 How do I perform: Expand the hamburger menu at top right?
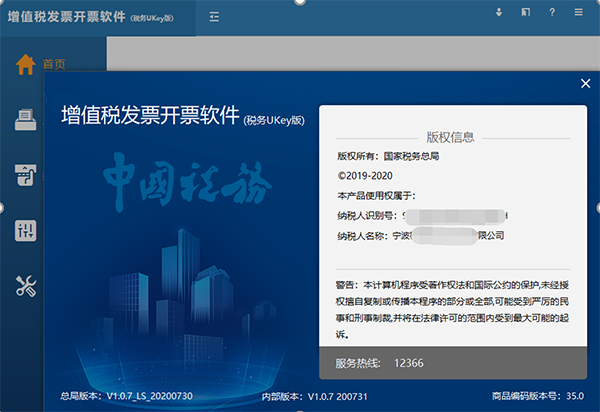pyautogui.click(x=580, y=13)
